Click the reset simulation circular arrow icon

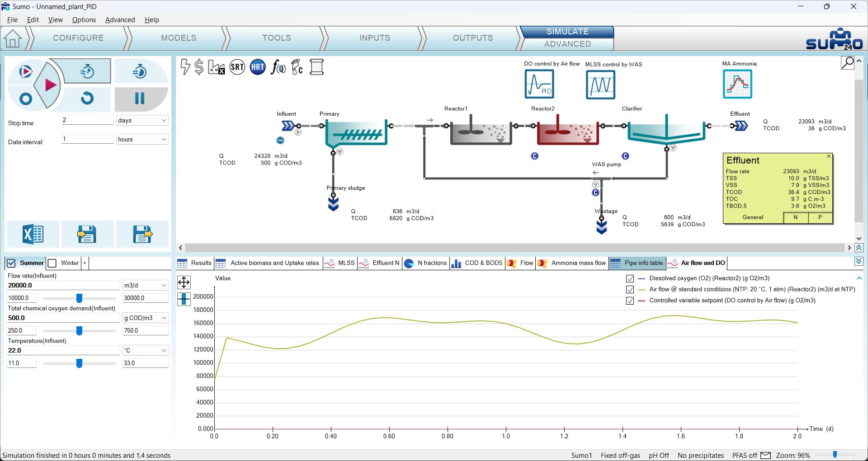point(87,98)
